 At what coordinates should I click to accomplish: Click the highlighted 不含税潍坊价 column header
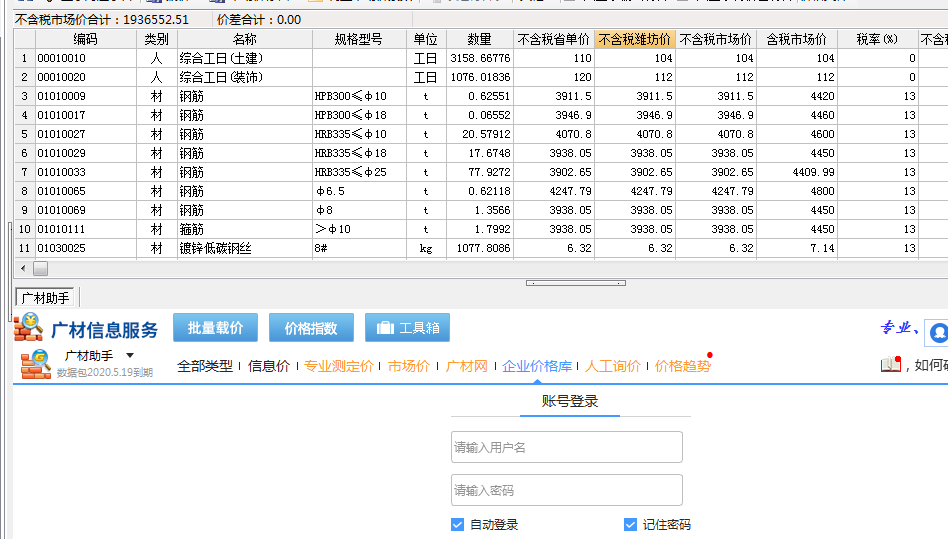(635, 39)
